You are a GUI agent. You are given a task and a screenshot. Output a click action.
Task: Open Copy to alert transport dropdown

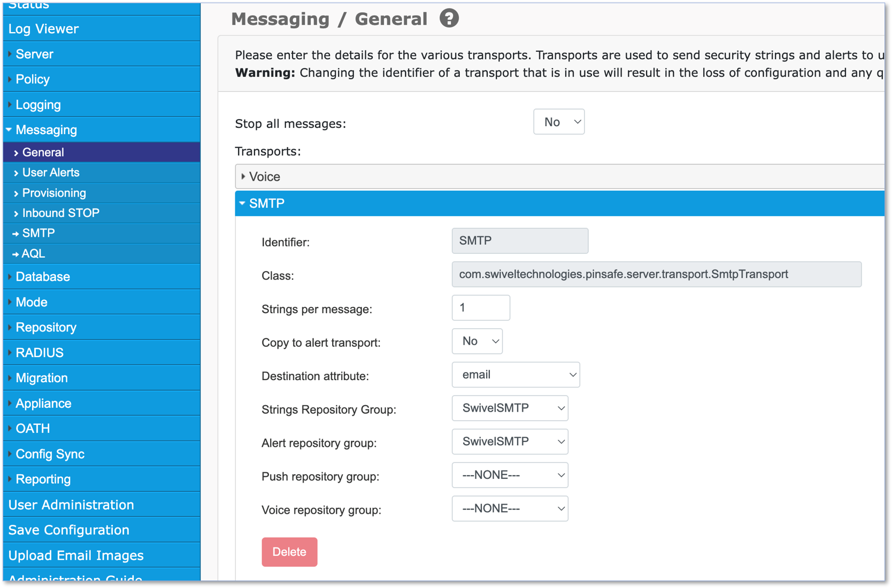(x=477, y=341)
